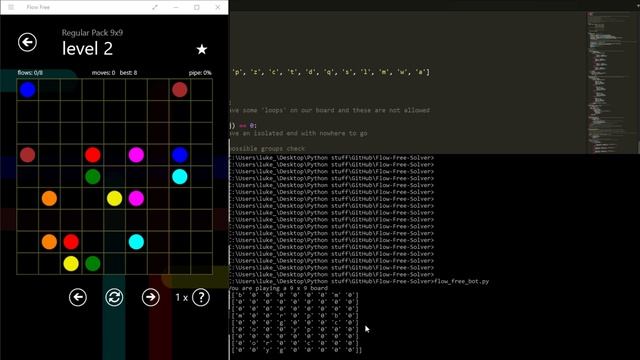
Task: Use a hint with the question mark button
Action: tap(201, 297)
